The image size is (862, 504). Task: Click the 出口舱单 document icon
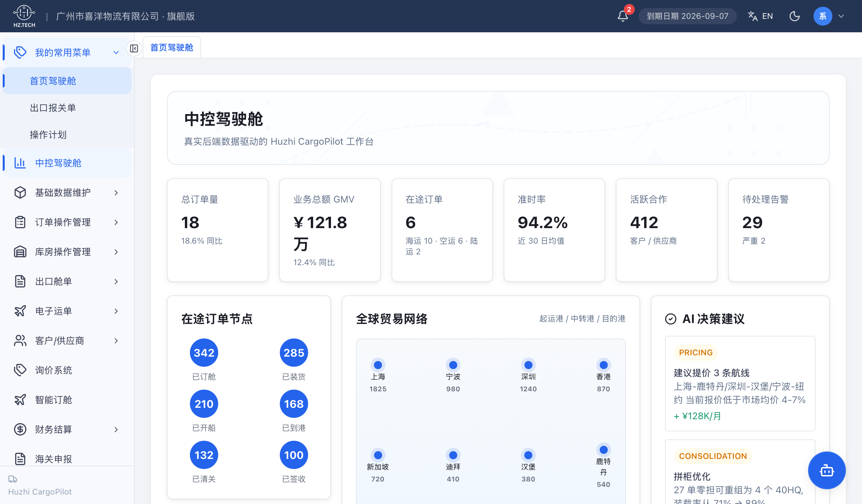pos(20,282)
